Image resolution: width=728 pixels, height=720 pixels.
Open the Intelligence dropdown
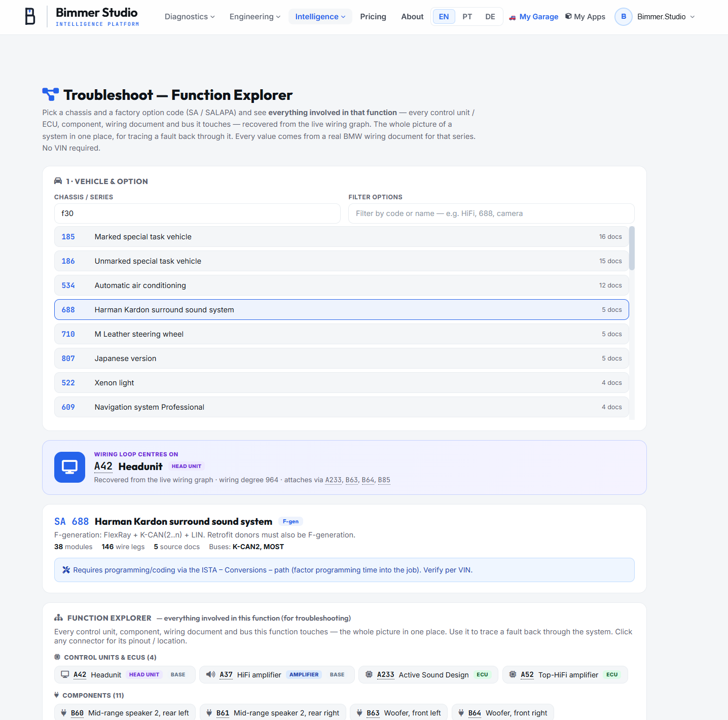320,17
